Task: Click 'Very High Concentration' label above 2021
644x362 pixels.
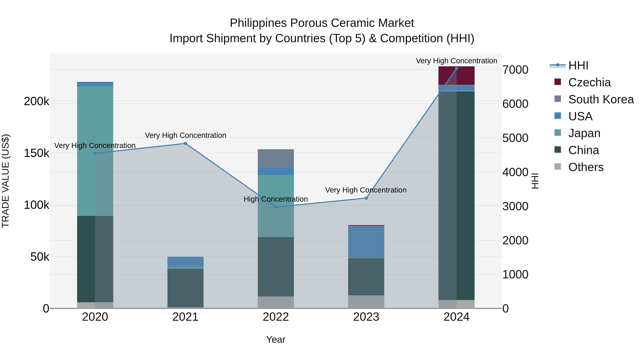Action: pos(186,135)
